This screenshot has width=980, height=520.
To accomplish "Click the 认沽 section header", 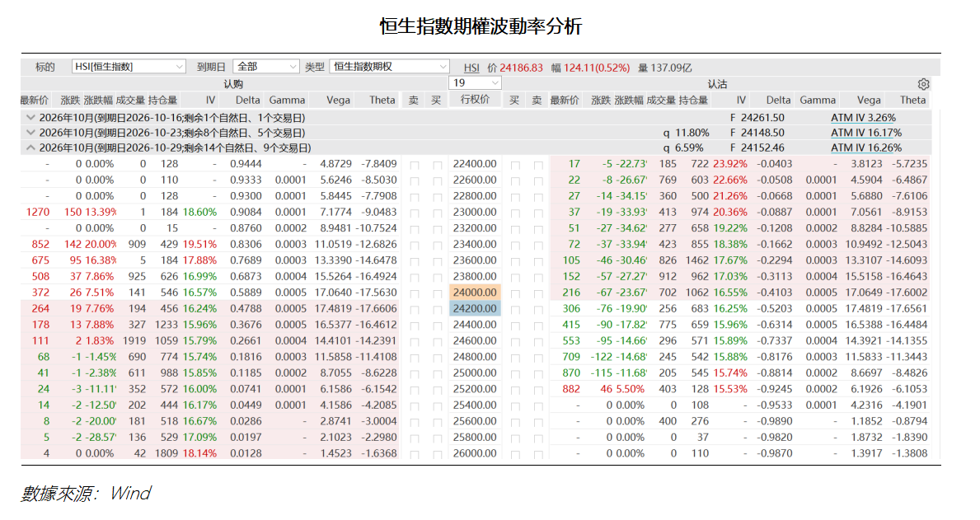I will point(717,84).
